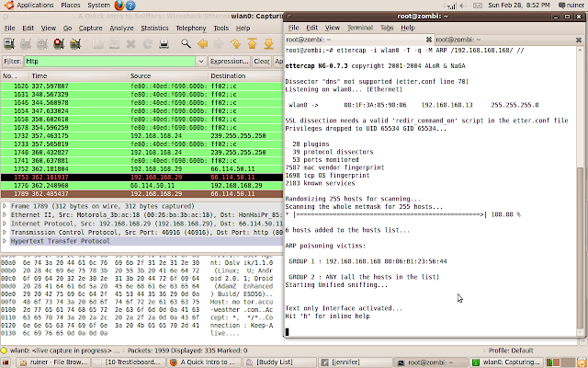The image size is (588, 368).
Task: Select packet 1752 row
Action: click(141, 169)
